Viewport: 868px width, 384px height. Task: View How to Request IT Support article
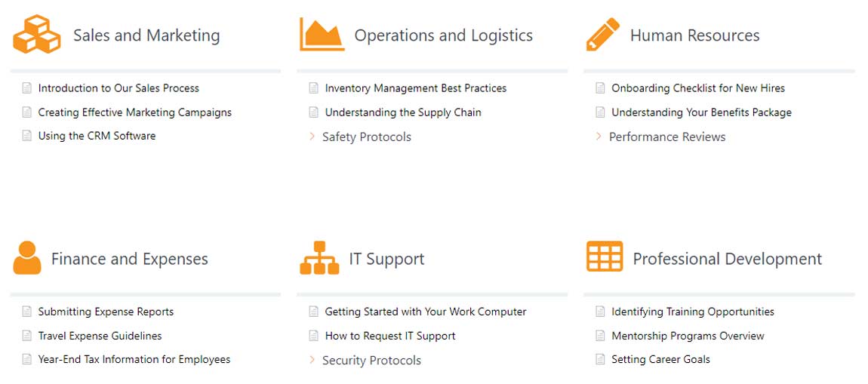[389, 336]
